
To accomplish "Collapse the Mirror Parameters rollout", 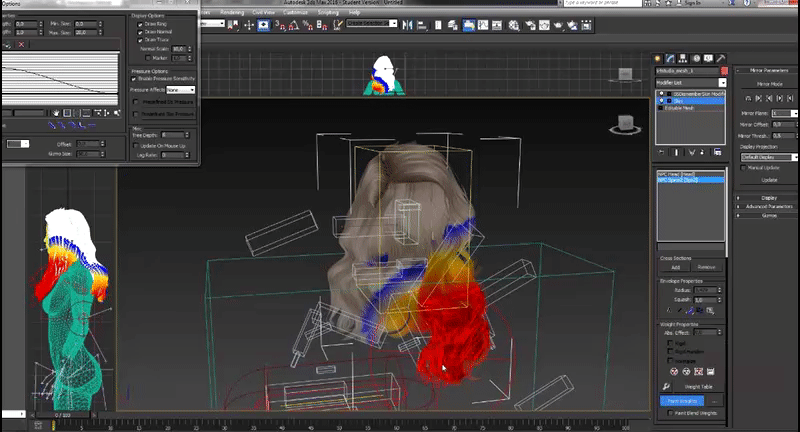I will pos(767,70).
